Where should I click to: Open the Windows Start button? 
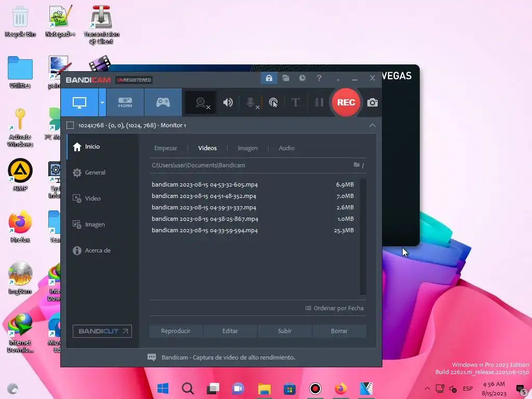pos(163,389)
